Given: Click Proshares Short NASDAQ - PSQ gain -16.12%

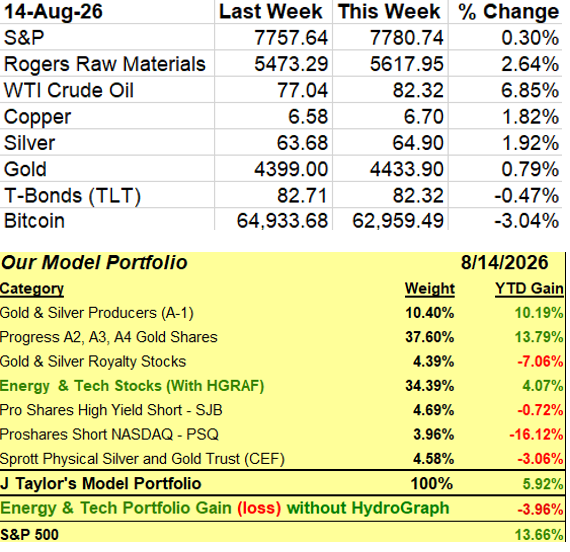Looking at the screenshot, I should tap(537, 435).
